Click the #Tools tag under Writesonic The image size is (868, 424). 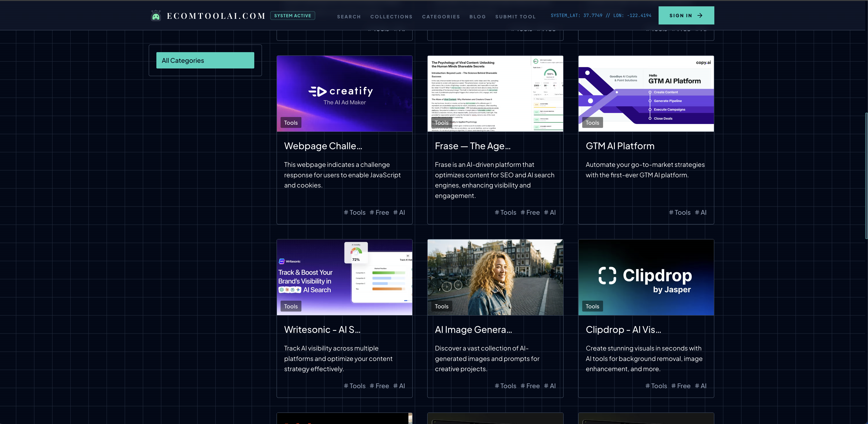point(354,386)
